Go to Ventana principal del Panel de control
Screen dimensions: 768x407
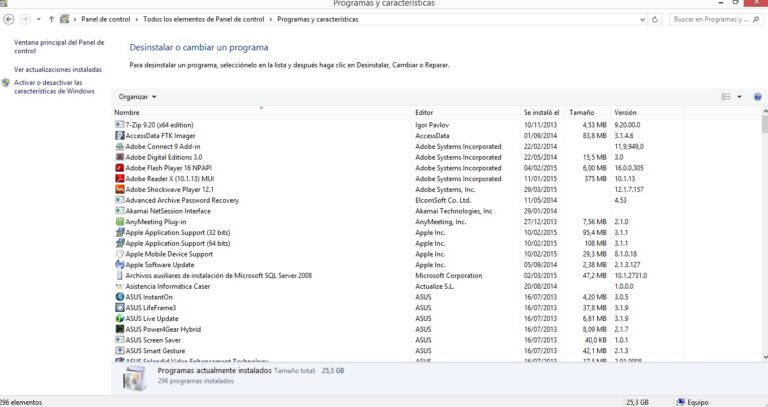point(59,46)
